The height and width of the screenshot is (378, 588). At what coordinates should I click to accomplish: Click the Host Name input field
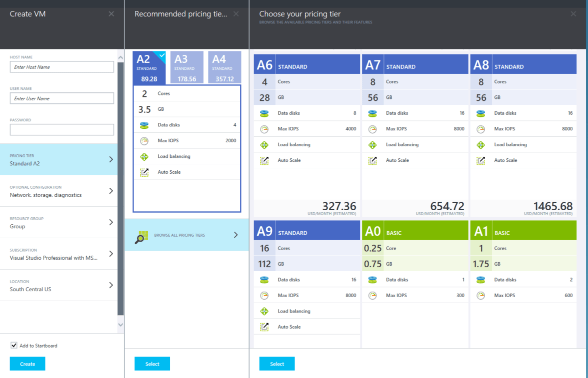pos(62,67)
